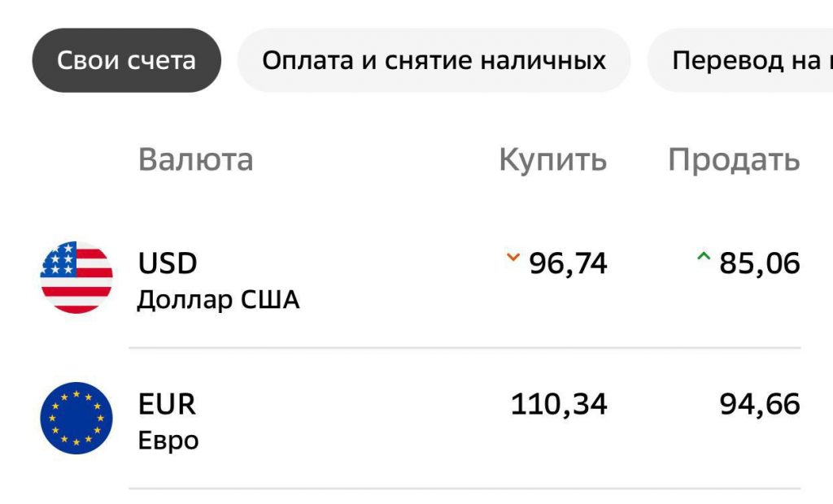Click the divider line between USD and EUR rows
Screen dimensions: 833x504
(464, 348)
